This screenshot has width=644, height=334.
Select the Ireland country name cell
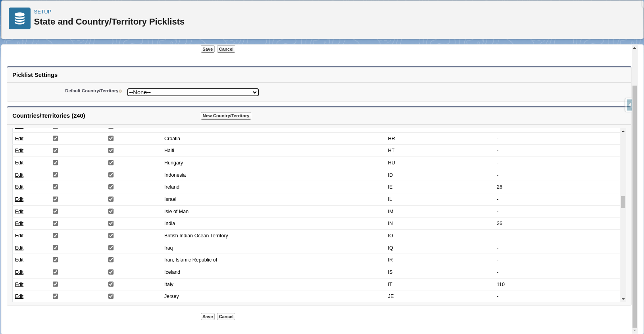pos(172,187)
